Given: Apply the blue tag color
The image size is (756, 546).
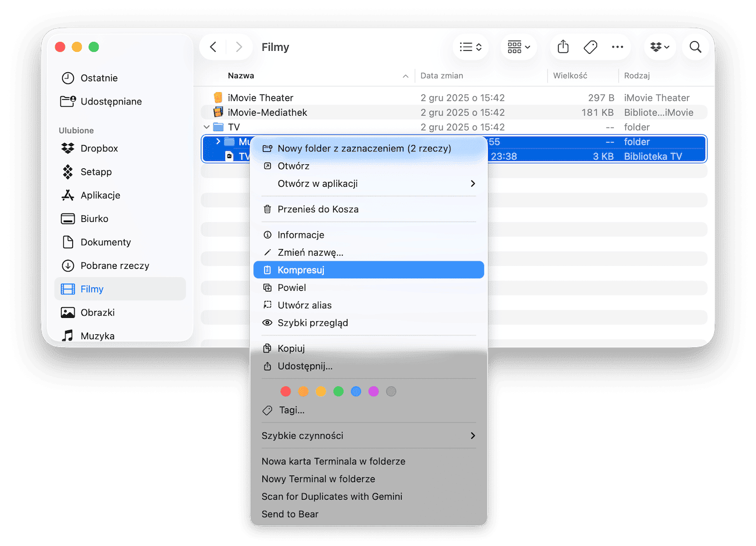Looking at the screenshot, I should [356, 391].
